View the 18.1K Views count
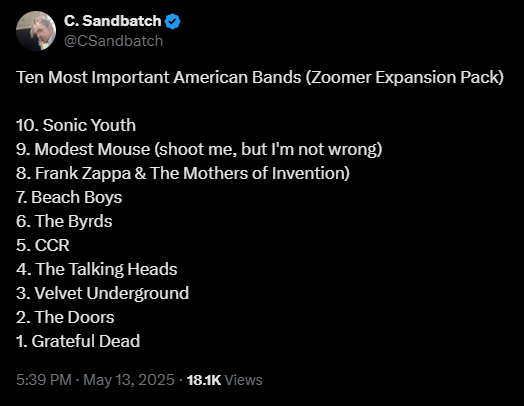The image size is (524, 406). [225, 380]
